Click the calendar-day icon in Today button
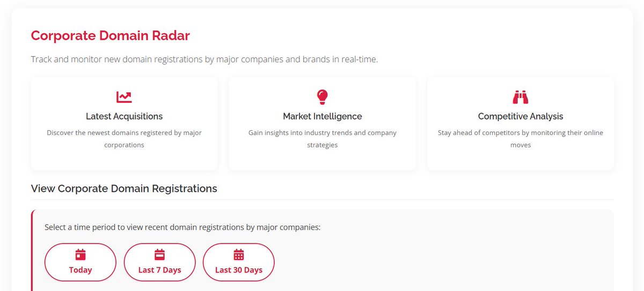Image resolution: width=644 pixels, height=291 pixels. pyautogui.click(x=80, y=255)
